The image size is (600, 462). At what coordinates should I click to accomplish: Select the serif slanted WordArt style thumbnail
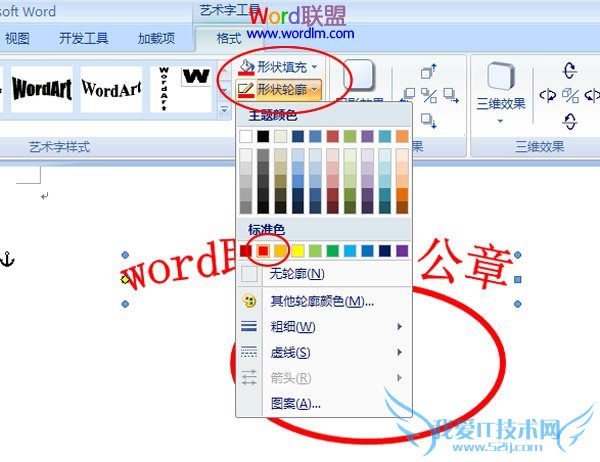(x=111, y=89)
